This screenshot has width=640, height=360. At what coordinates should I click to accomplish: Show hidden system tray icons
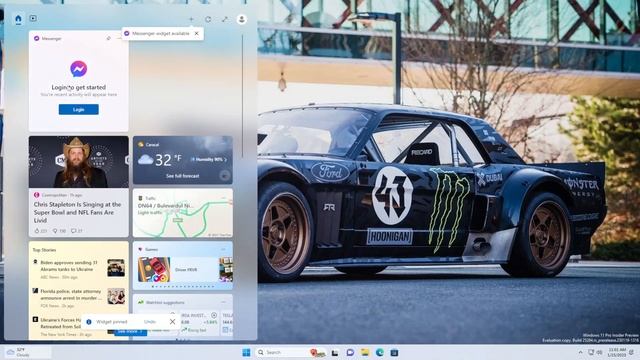point(580,353)
